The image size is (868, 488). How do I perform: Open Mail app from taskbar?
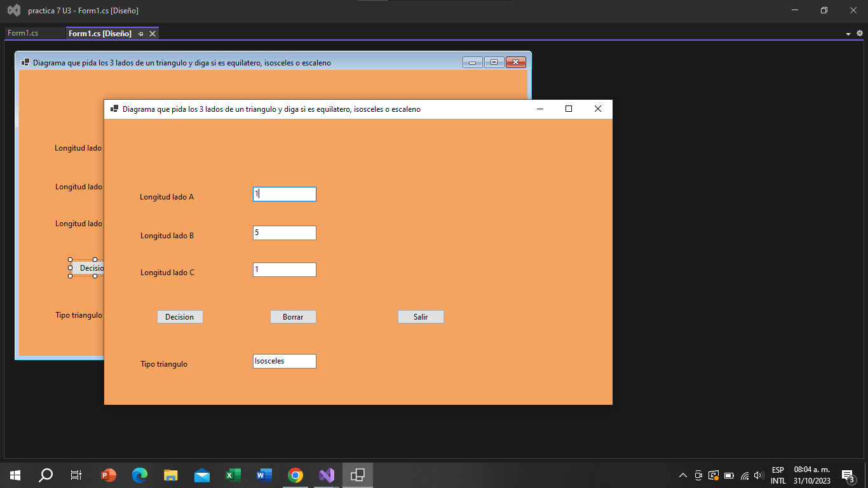[202, 475]
